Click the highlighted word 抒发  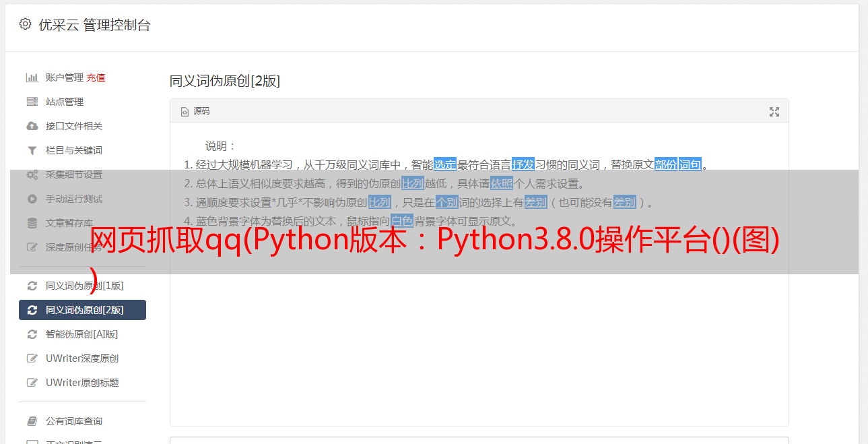[523, 164]
